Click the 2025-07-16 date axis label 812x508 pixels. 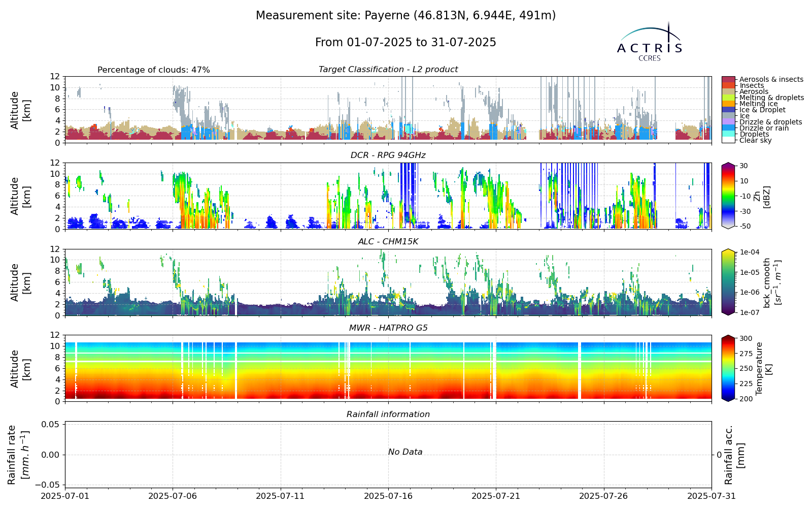tap(388, 496)
